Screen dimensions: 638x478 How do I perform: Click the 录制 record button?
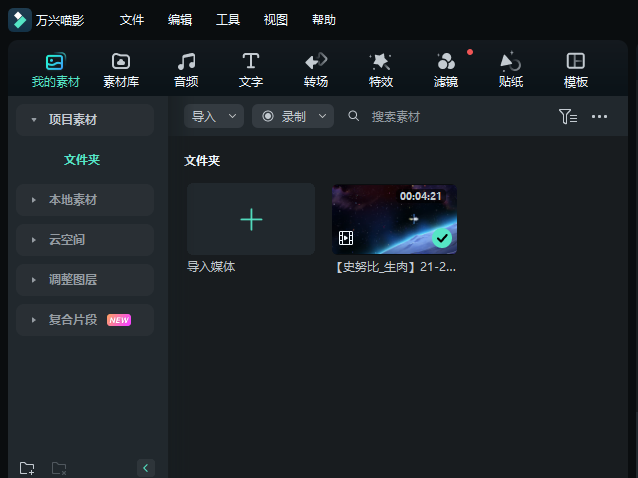click(284, 116)
